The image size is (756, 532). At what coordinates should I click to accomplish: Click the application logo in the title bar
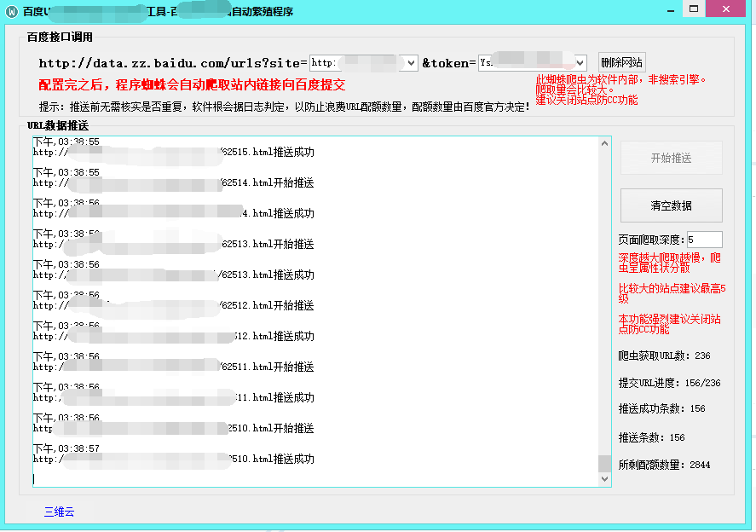(x=10, y=9)
